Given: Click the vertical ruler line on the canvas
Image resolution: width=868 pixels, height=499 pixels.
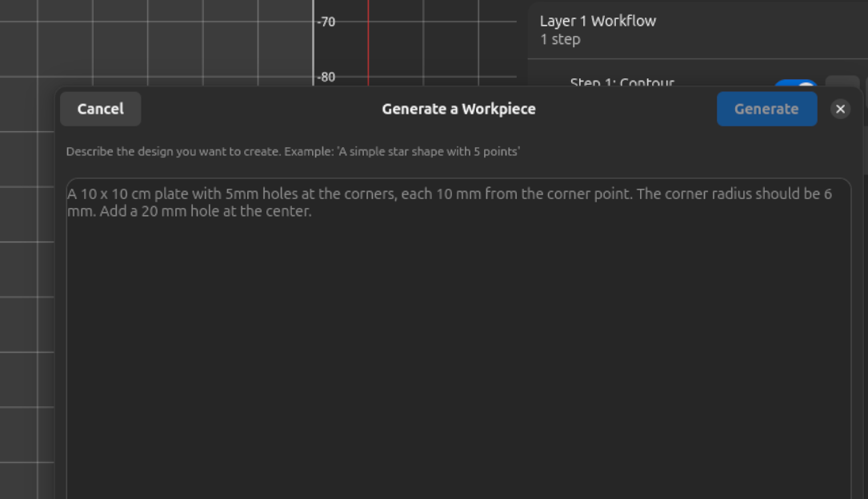Looking at the screenshot, I should click(x=314, y=44).
